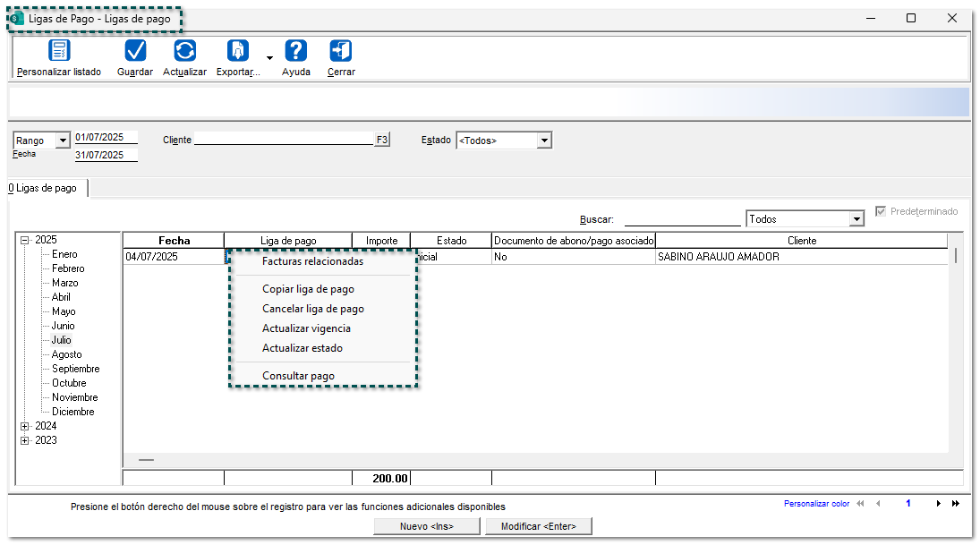
Task: Refresh list with the Actualizar icon
Action: pyautogui.click(x=184, y=51)
